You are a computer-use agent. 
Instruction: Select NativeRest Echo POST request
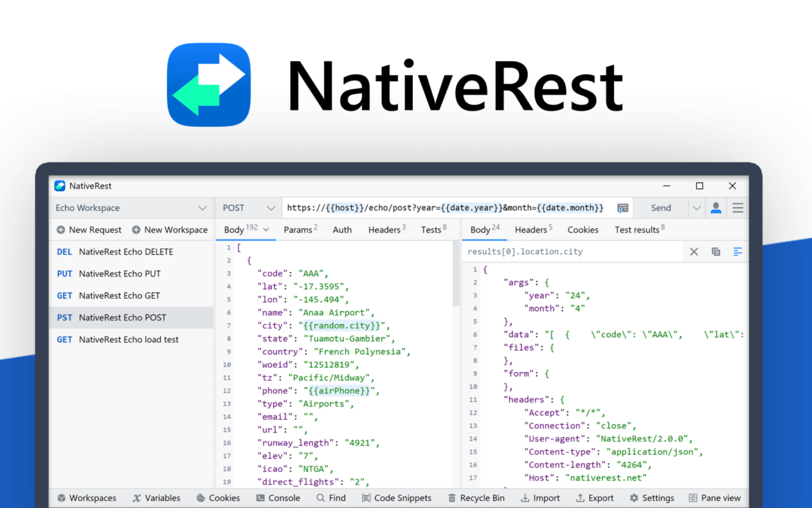(131, 317)
